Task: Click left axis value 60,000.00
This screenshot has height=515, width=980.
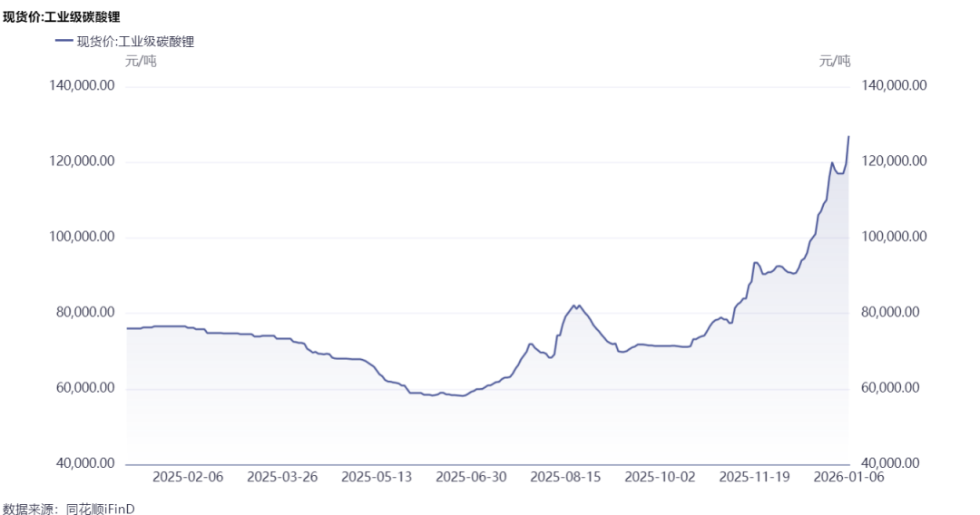Action: coord(85,388)
